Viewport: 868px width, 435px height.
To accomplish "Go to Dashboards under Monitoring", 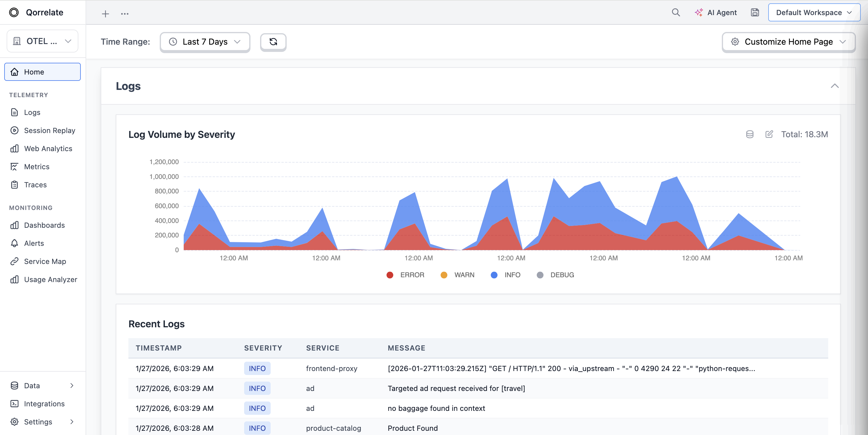I will tap(44, 225).
